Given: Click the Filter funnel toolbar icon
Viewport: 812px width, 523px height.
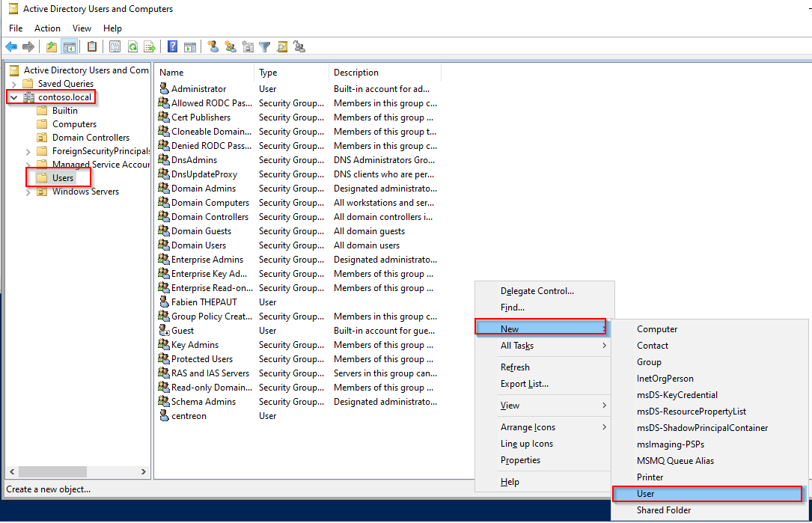Looking at the screenshot, I should point(265,47).
